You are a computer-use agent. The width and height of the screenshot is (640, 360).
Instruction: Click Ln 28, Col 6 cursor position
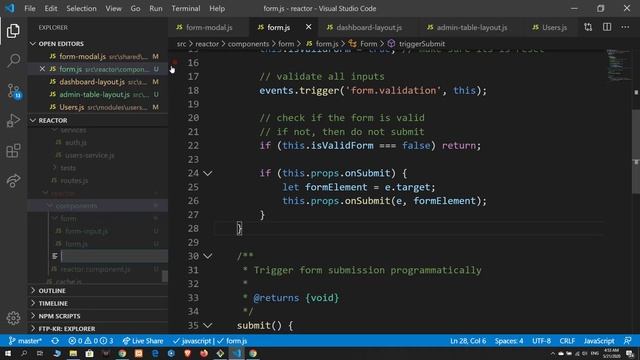click(468, 341)
